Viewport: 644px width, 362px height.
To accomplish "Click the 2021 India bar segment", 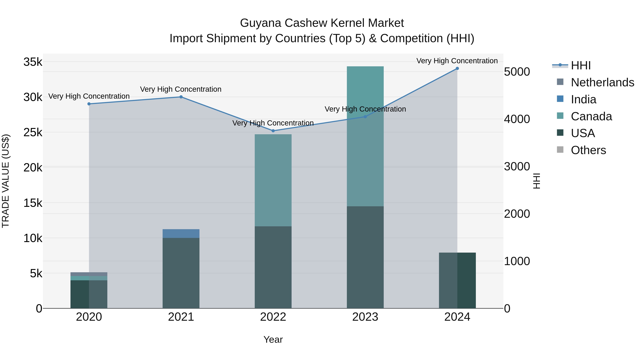I will point(181,234).
